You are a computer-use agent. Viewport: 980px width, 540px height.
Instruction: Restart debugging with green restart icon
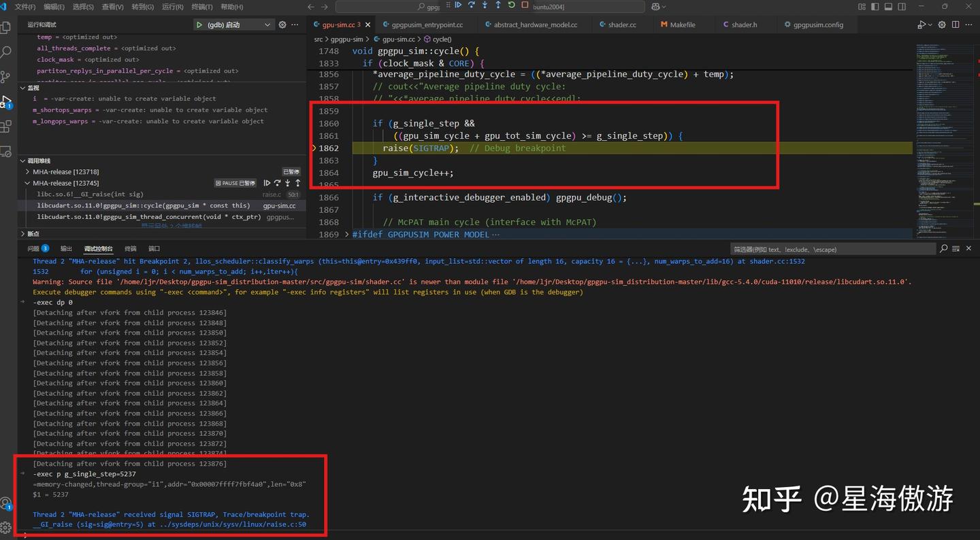click(x=511, y=5)
